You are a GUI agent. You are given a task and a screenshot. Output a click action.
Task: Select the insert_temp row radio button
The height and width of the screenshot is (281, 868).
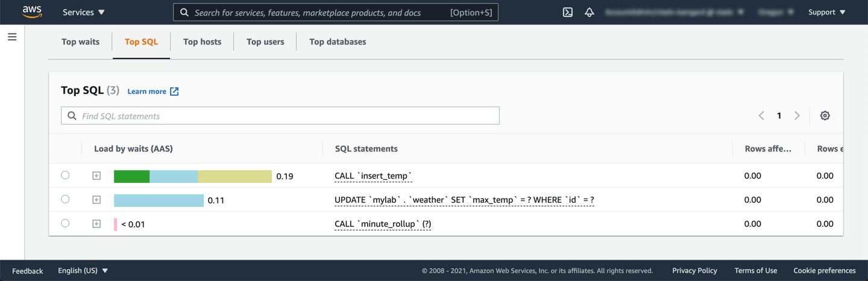point(65,175)
